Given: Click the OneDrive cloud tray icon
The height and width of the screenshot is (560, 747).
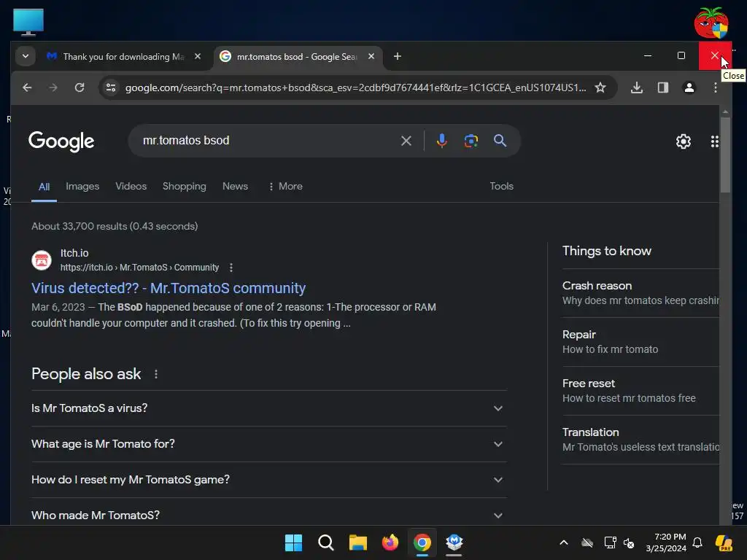Looking at the screenshot, I should tap(587, 542).
